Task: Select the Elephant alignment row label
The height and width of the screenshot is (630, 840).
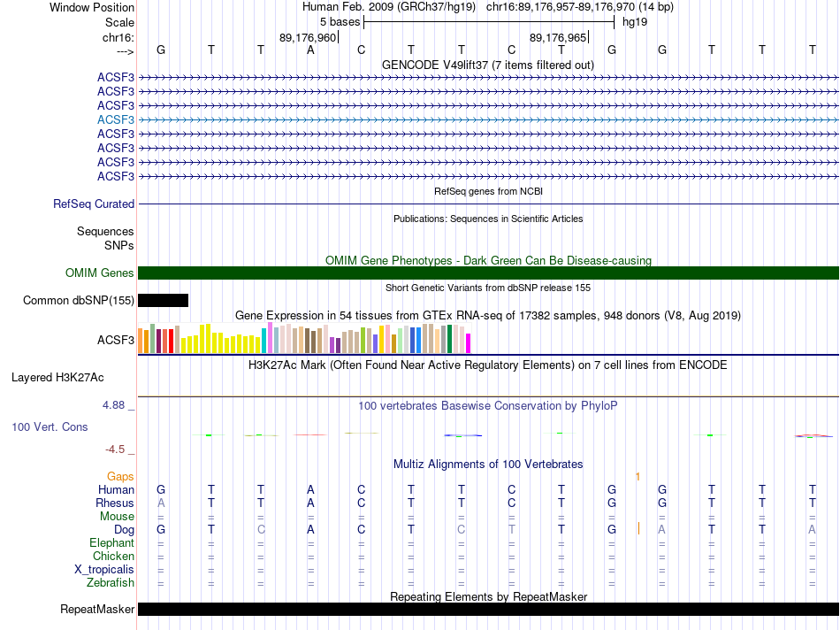Action: pyautogui.click(x=112, y=543)
